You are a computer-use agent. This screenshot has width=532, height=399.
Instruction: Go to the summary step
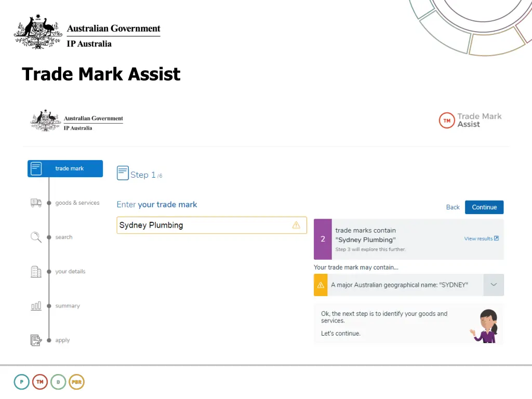pos(68,305)
